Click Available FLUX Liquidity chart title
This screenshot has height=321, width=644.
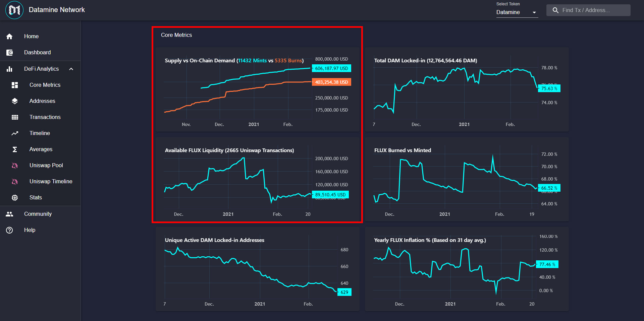(x=229, y=150)
